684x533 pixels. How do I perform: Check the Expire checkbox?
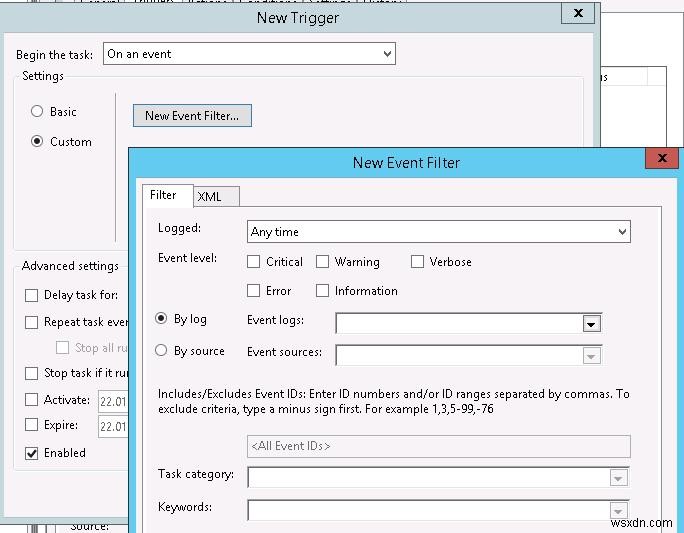tap(31, 425)
